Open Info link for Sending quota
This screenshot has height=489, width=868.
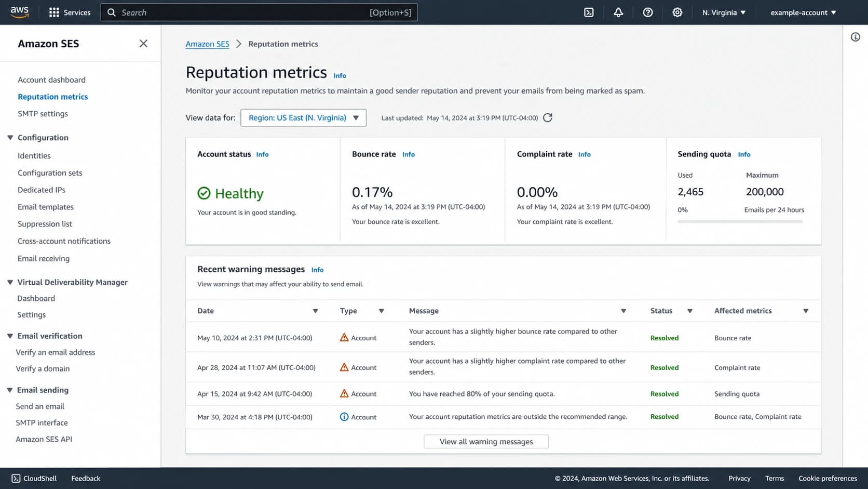click(744, 154)
